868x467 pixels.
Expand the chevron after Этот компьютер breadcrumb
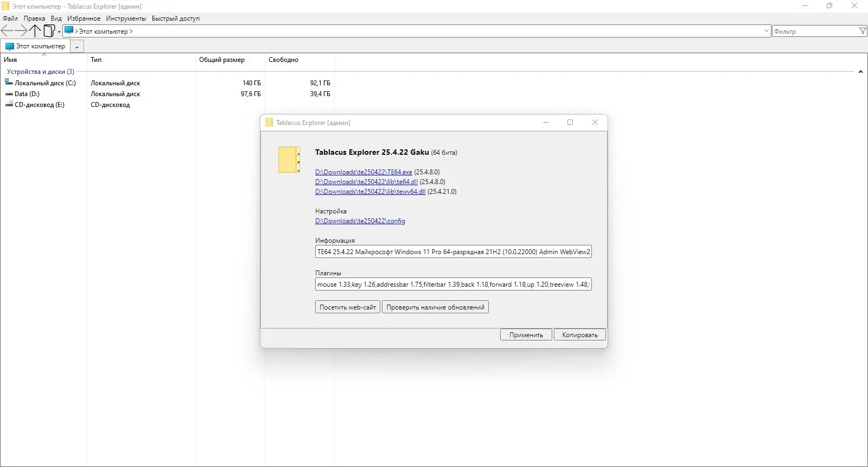(x=131, y=31)
